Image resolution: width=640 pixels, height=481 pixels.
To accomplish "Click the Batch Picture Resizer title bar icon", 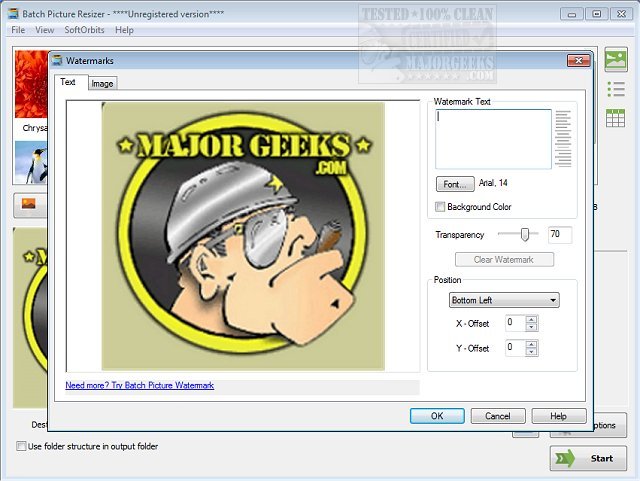I will (x=13, y=13).
